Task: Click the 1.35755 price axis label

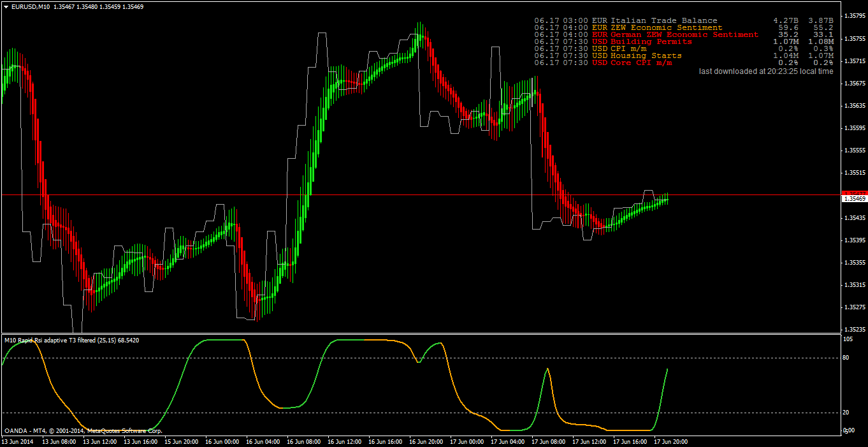Action: click(855, 39)
